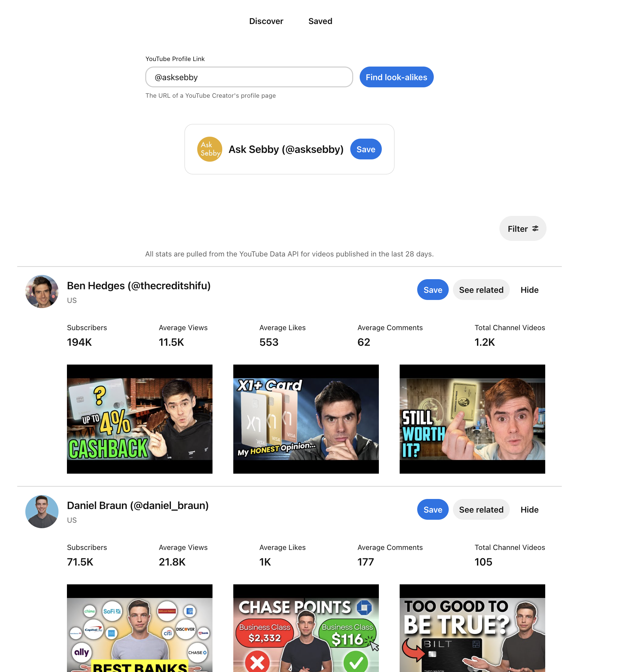Click Daniel Braun profile avatar
Viewport: 618px width, 672px height.
[42, 511]
